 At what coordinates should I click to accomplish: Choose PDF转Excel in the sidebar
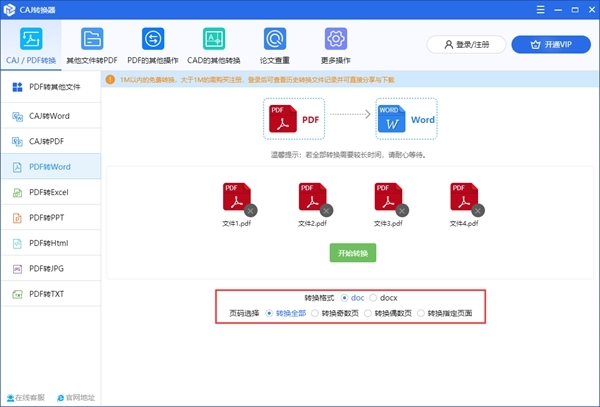(50, 192)
